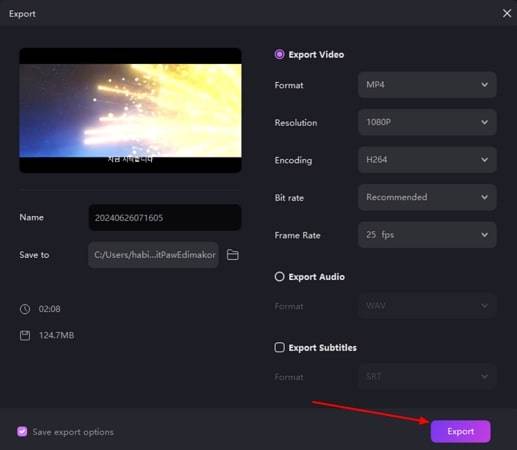Image resolution: width=517 pixels, height=450 pixels.
Task: Expand the 25 fps Frame Rate dropdown
Action: [427, 235]
